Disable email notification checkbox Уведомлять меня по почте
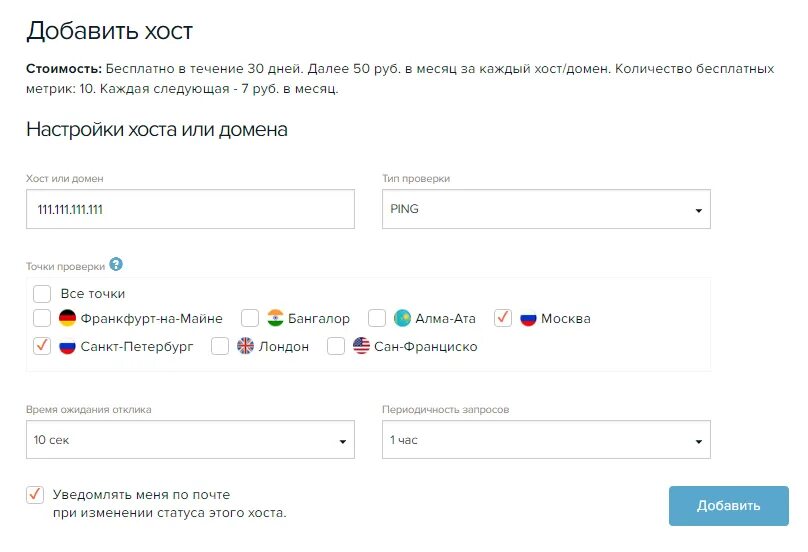Screen dimensions: 808x552 tap(35, 495)
